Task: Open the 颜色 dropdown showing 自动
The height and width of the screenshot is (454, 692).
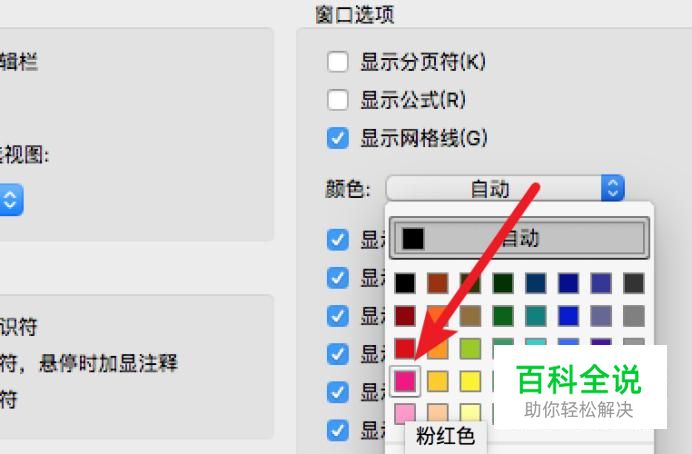Action: click(505, 188)
